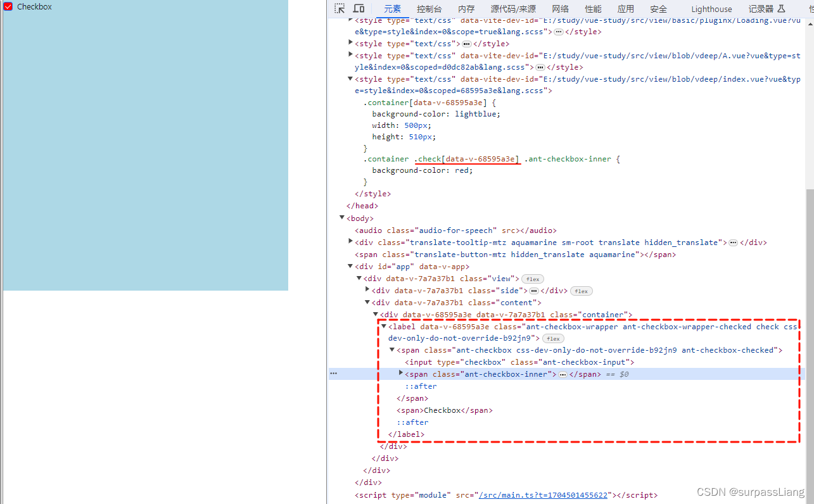This screenshot has height=504, width=814.
Task: Select ::after row before closing label tag
Action: point(413,422)
